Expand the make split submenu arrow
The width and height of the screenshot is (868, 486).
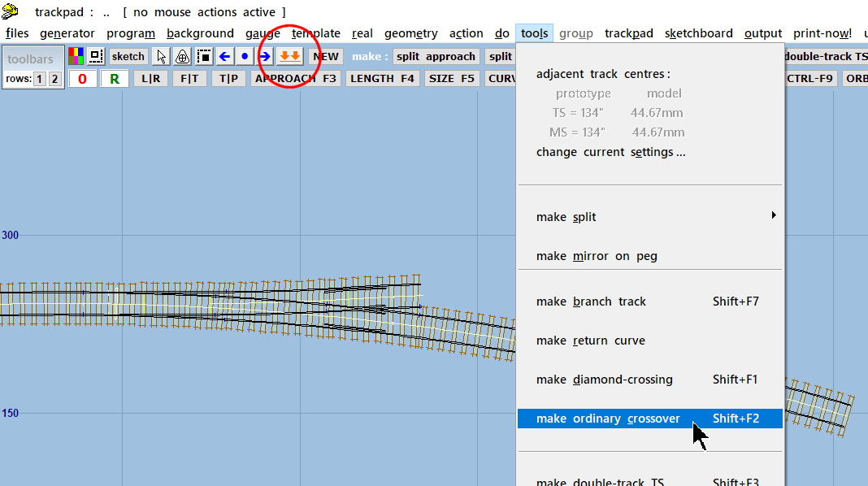click(x=774, y=215)
